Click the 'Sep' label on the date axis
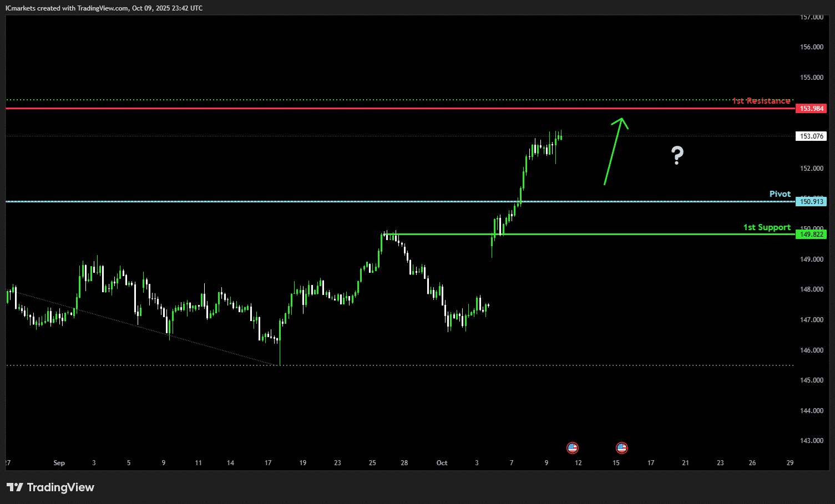The image size is (835, 504). pyautogui.click(x=59, y=463)
